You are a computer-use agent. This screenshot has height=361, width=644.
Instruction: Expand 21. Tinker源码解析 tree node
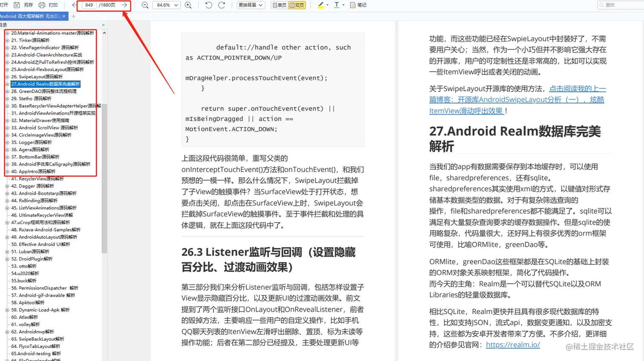click(x=7, y=40)
